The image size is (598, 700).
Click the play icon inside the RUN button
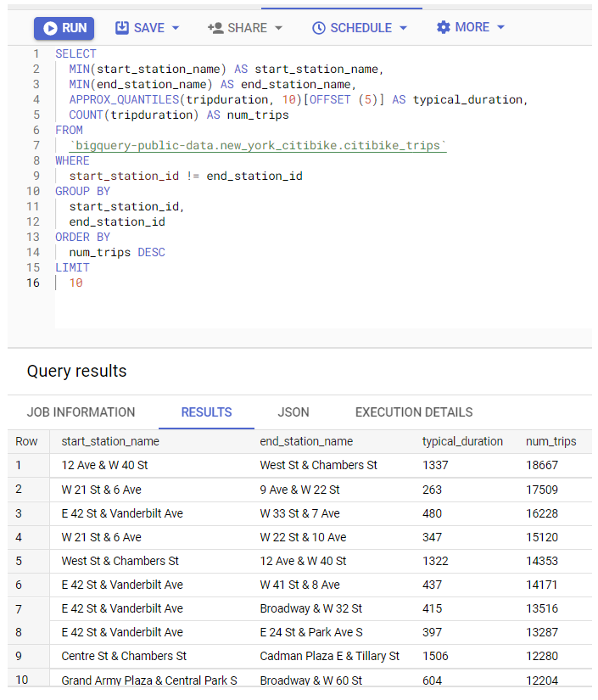click(x=50, y=28)
